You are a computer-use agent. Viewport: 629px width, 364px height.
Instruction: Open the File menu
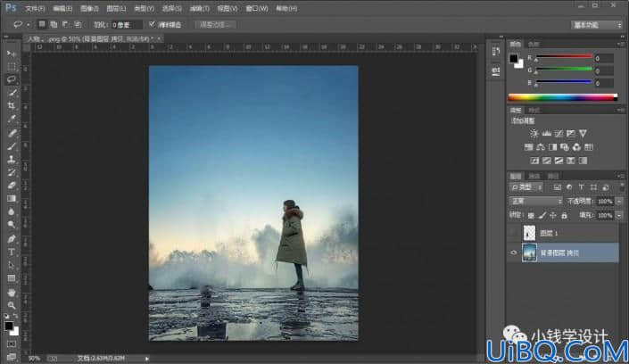click(x=35, y=8)
